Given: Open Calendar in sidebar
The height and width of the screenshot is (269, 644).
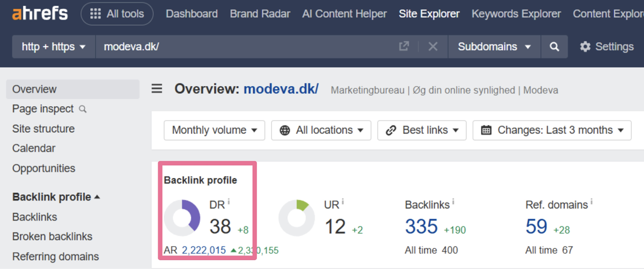Looking at the screenshot, I should click(x=34, y=148).
